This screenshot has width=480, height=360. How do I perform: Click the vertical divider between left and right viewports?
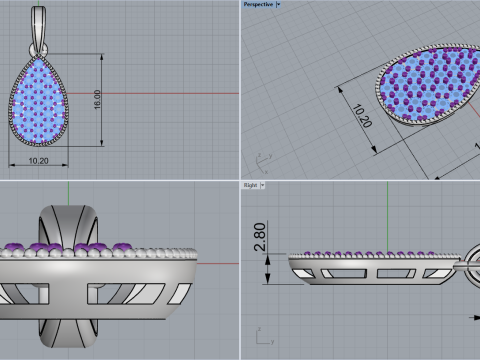240,180
